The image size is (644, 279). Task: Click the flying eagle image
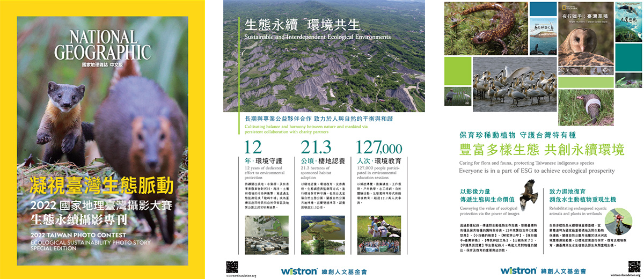coord(529,195)
